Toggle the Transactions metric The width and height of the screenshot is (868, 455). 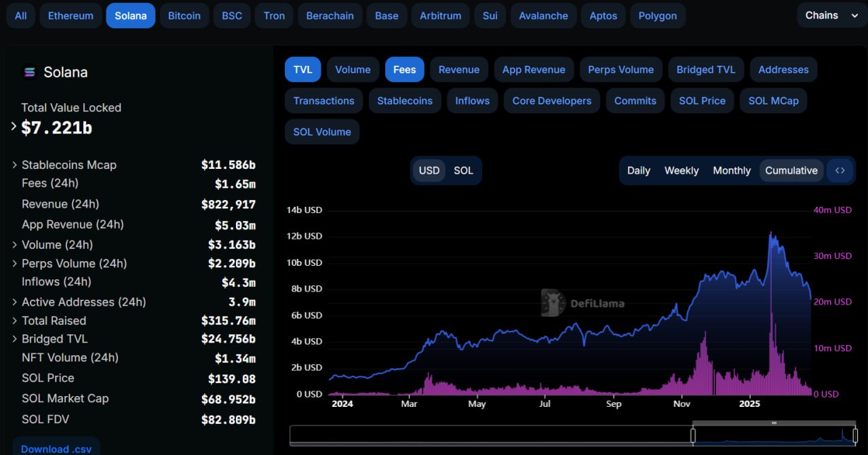(324, 101)
